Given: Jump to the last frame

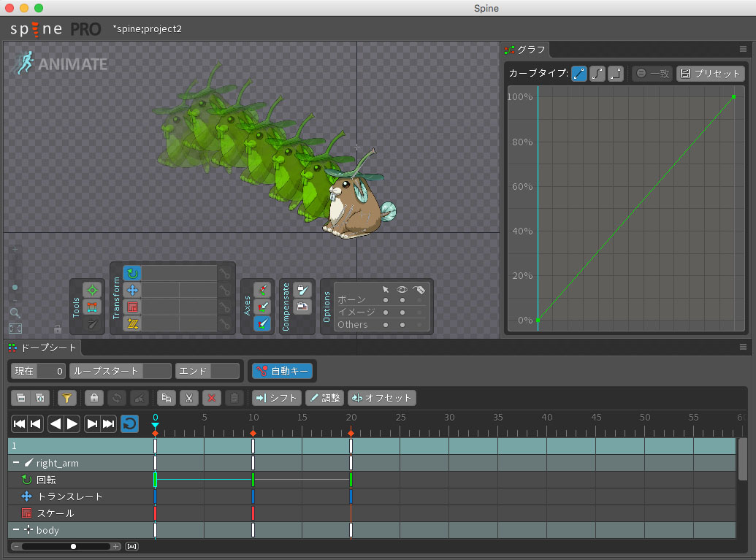Looking at the screenshot, I should tap(109, 424).
